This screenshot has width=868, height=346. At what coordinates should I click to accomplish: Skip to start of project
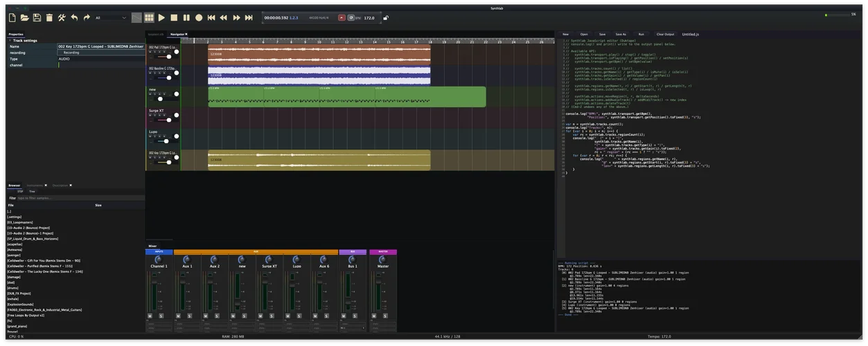[x=211, y=17]
